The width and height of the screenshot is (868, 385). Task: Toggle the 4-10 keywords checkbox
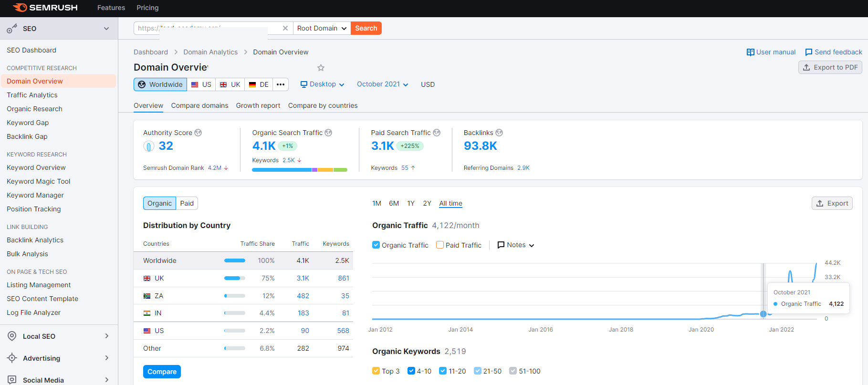[411, 371]
